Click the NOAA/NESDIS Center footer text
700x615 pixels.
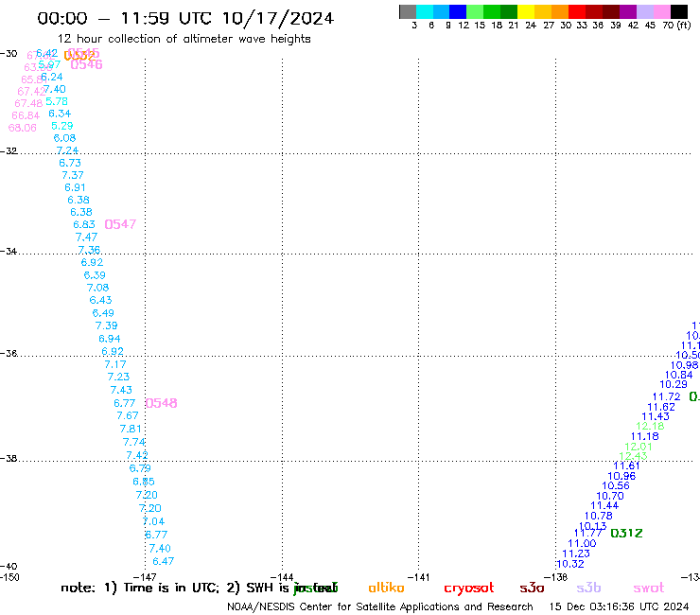(380, 606)
